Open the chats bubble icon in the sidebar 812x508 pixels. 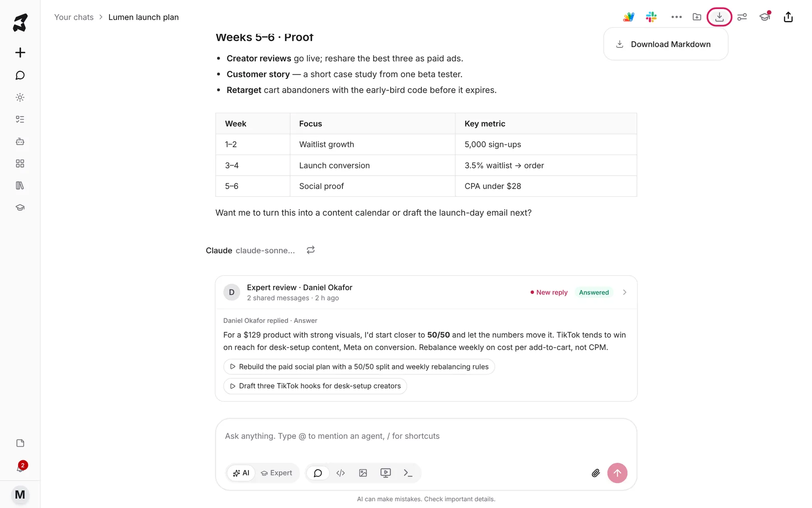click(20, 75)
